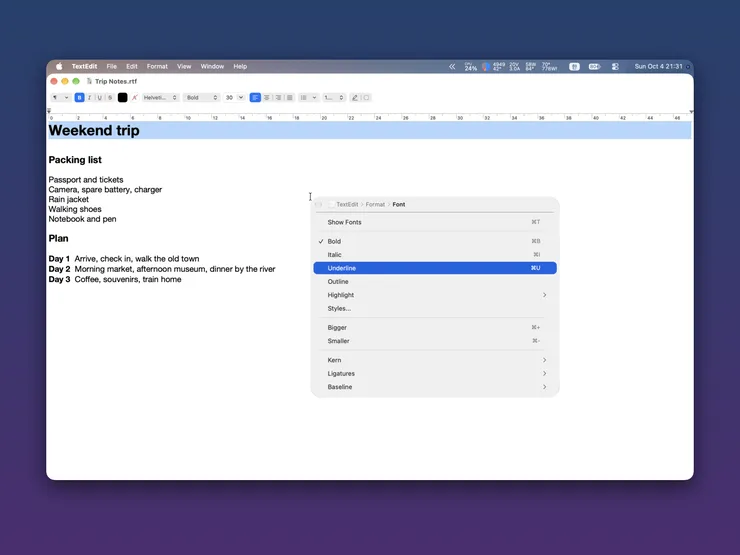Choose Italic in the Font popup menu
The height and width of the screenshot is (555, 740).
tap(435, 254)
